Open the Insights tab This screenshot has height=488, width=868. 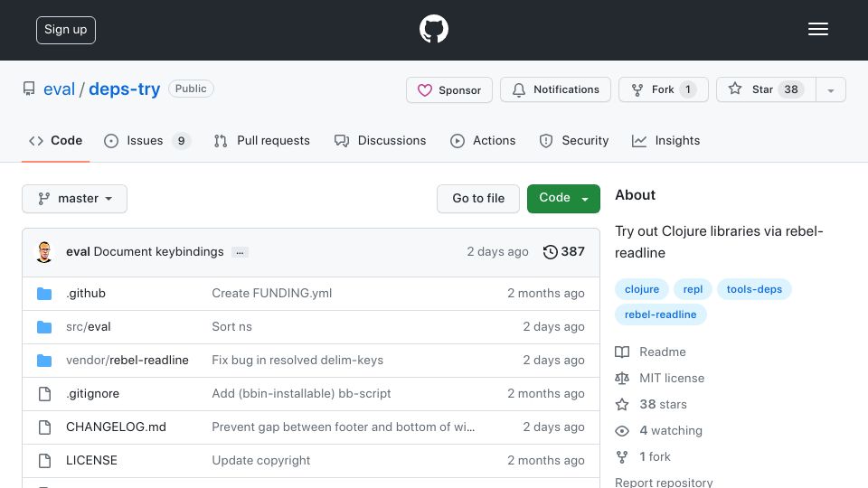(666, 141)
